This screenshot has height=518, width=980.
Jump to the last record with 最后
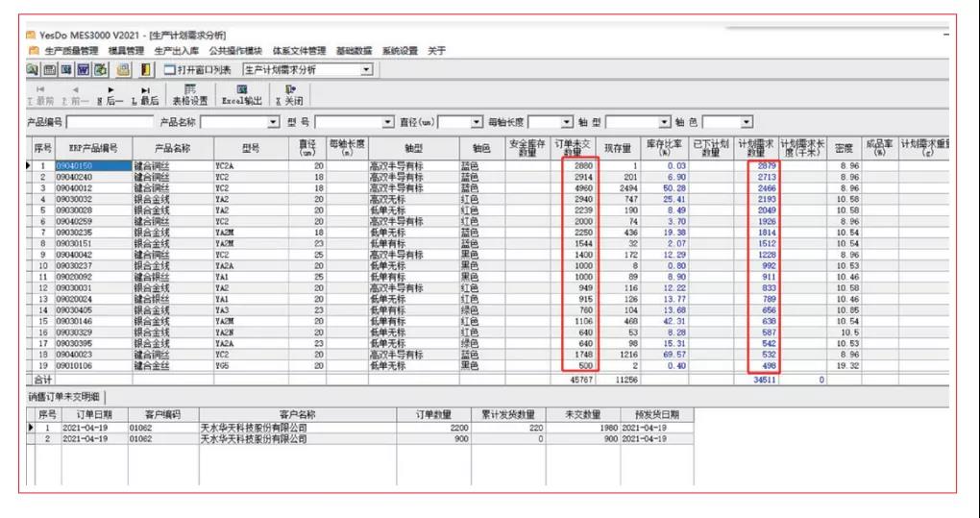(146, 95)
